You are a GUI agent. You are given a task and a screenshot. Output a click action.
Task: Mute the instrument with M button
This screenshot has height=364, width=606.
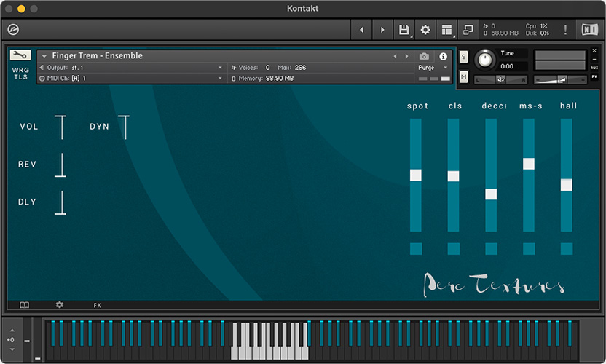463,77
